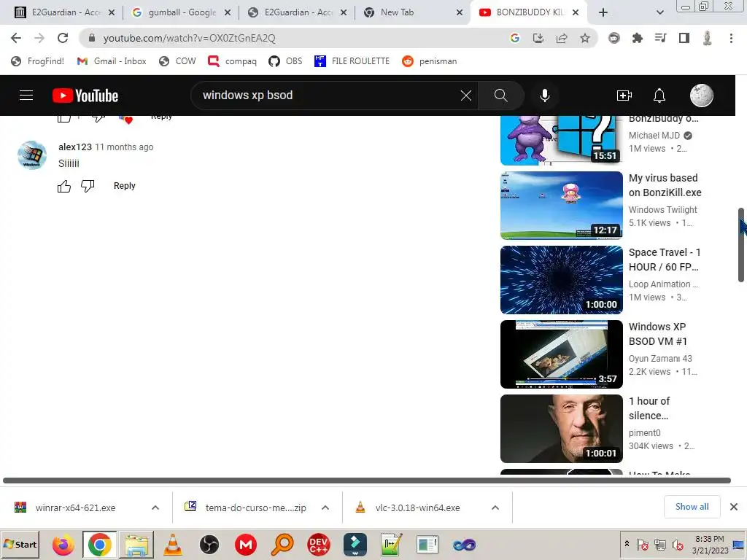Screen dimensions: 747x560
Task: Click the clock showing 8:38 PM
Action: [709, 539]
